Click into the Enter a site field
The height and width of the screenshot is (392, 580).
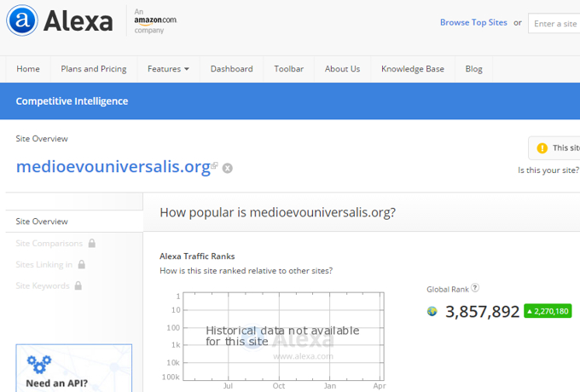click(x=554, y=23)
